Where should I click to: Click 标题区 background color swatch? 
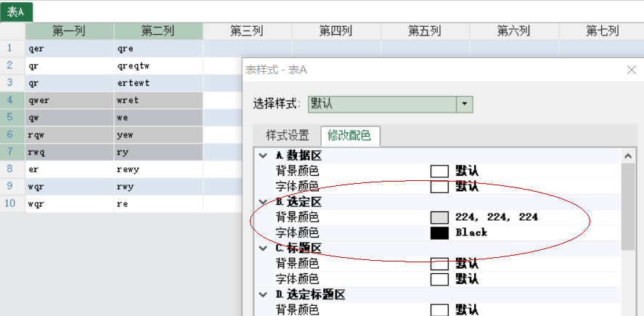click(x=439, y=264)
